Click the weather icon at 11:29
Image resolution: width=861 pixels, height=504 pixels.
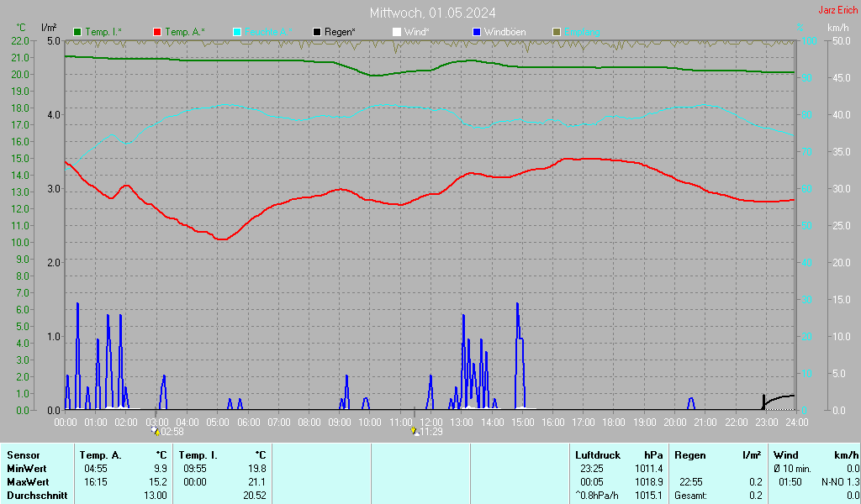pyautogui.click(x=415, y=431)
